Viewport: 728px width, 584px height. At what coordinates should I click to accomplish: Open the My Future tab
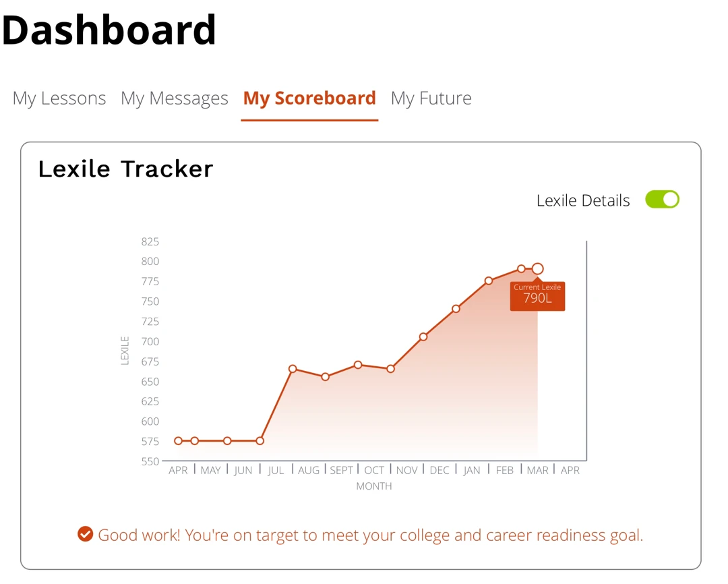[x=431, y=98]
